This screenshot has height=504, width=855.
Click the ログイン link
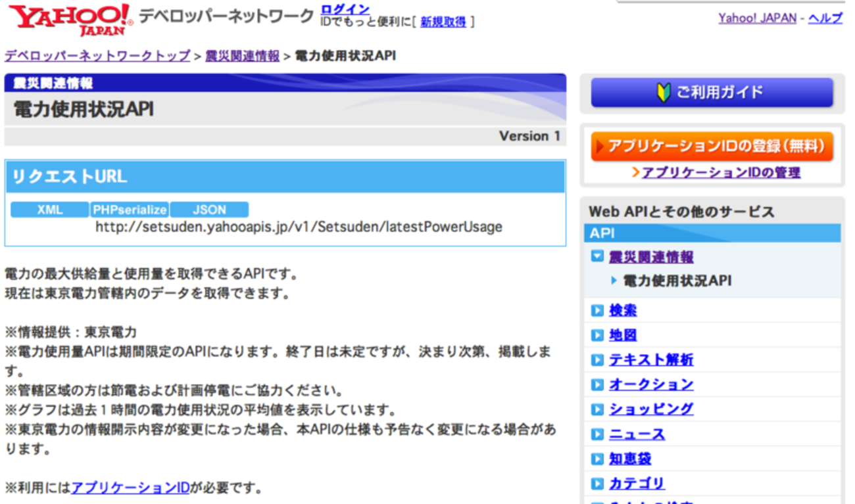pyautogui.click(x=345, y=9)
